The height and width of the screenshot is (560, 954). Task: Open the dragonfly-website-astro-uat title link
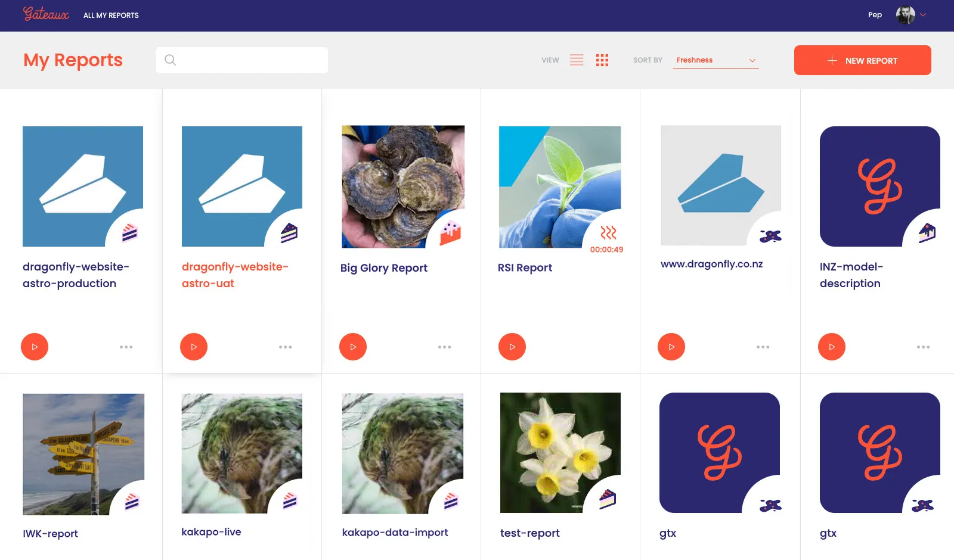235,275
